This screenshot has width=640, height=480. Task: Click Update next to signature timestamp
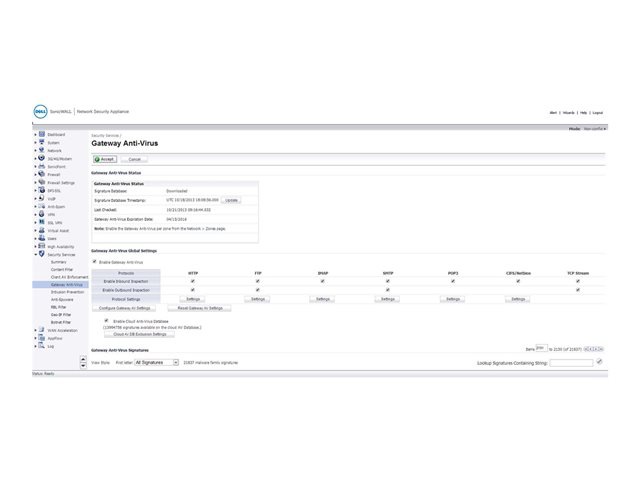(231, 200)
